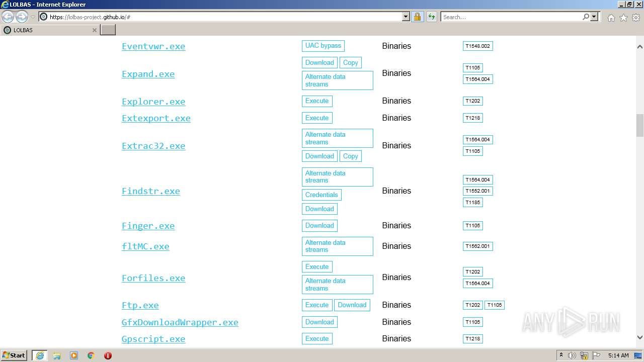The width and height of the screenshot is (644, 362).
Task: Open the Gpscript.exe link
Action: (153, 339)
